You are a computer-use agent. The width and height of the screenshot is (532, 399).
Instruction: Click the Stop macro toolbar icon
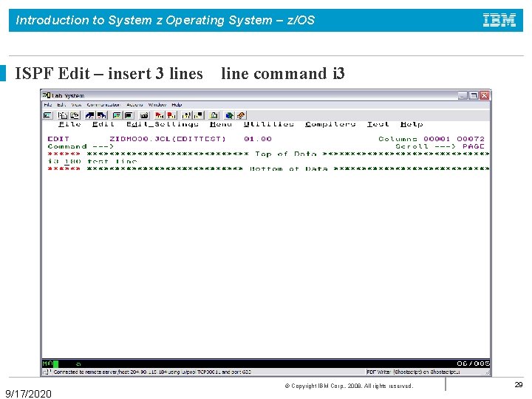(171, 115)
